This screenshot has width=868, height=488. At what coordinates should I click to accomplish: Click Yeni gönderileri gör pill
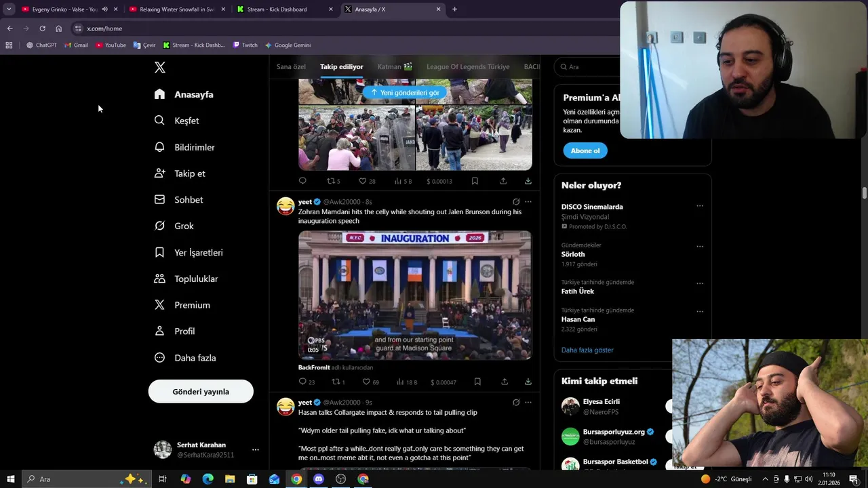tap(405, 92)
